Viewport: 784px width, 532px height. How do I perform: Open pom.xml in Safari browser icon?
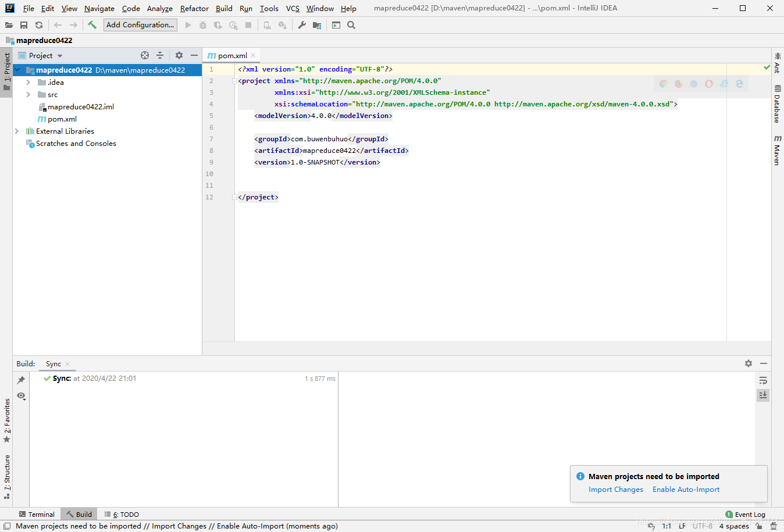tap(693, 84)
